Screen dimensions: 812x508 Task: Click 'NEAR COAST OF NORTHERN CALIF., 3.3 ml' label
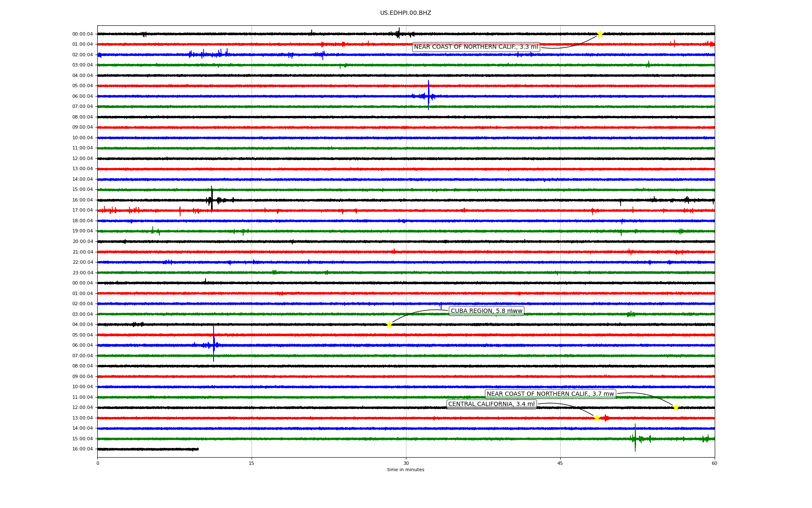tap(476, 47)
